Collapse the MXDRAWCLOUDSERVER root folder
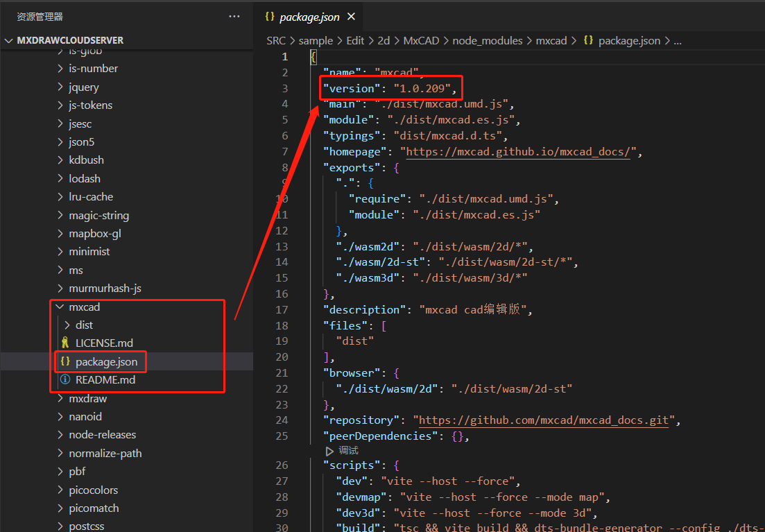Screen dimensions: 765x532 pos(9,40)
